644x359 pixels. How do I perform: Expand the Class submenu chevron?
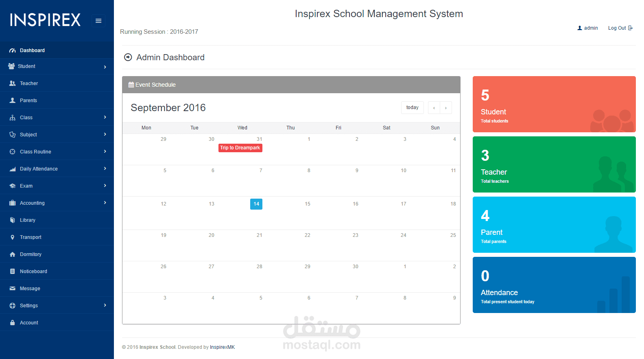point(105,117)
